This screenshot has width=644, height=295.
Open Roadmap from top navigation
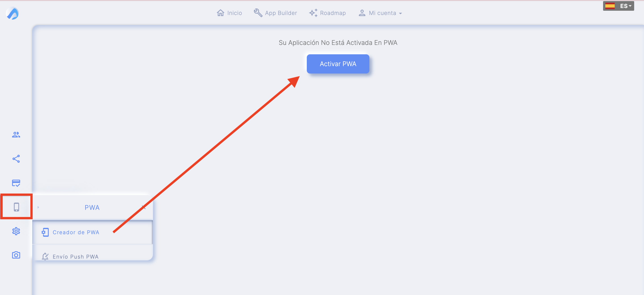coord(327,13)
